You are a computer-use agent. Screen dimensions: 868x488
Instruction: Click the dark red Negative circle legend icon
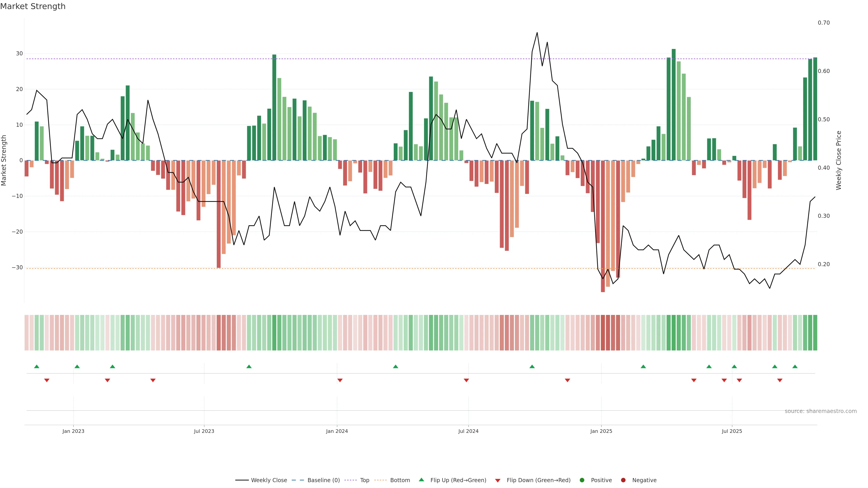(x=623, y=480)
